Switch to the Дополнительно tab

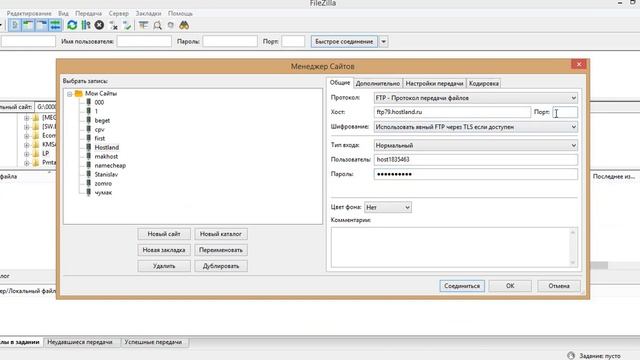pyautogui.click(x=378, y=83)
